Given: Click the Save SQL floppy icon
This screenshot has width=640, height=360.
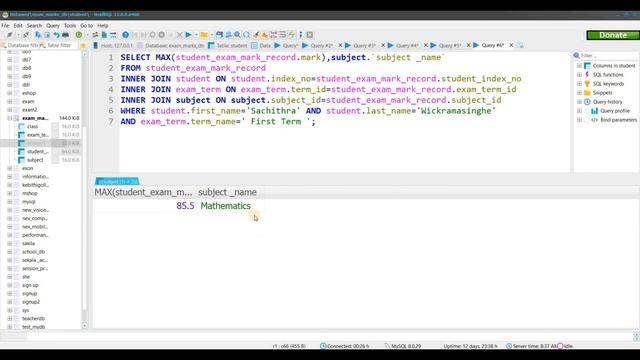Looking at the screenshot, I should point(219,35).
